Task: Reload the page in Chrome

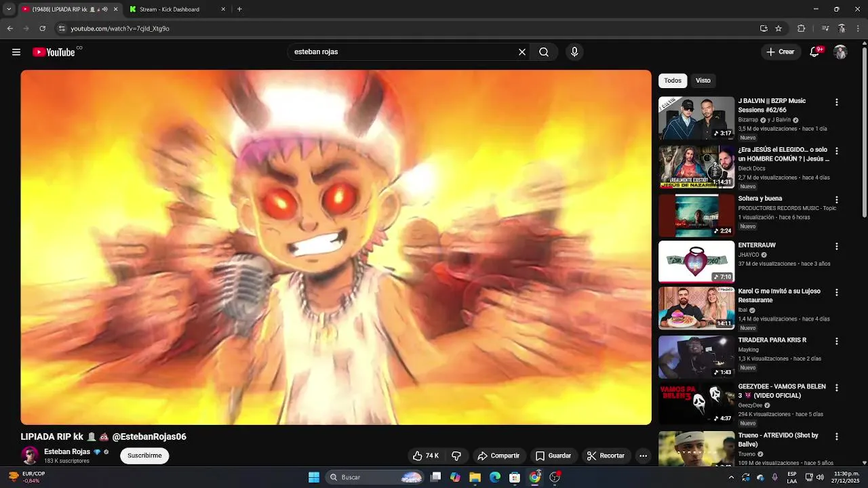Action: click(x=42, y=28)
